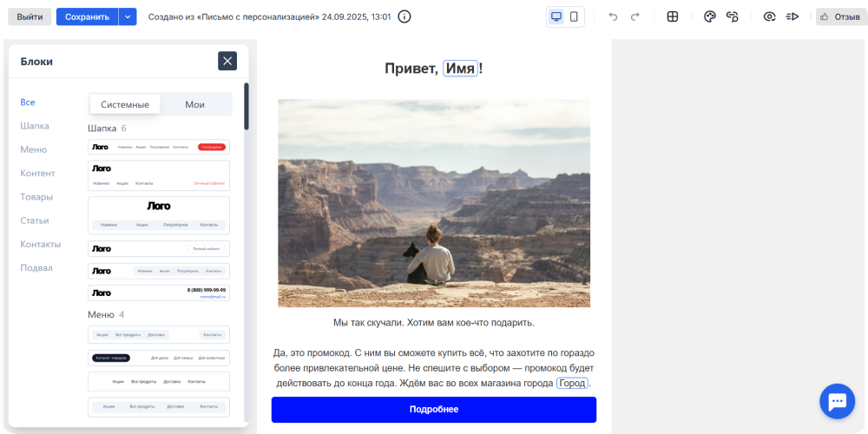
Task: Undo the last action
Action: 613,16
